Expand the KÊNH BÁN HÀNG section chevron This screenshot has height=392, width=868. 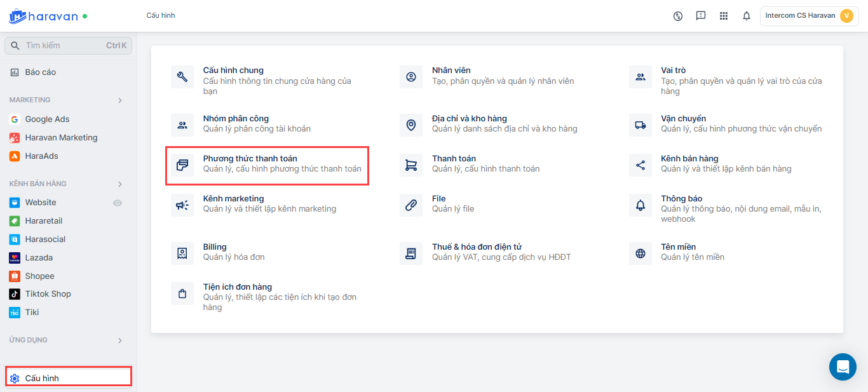120,184
